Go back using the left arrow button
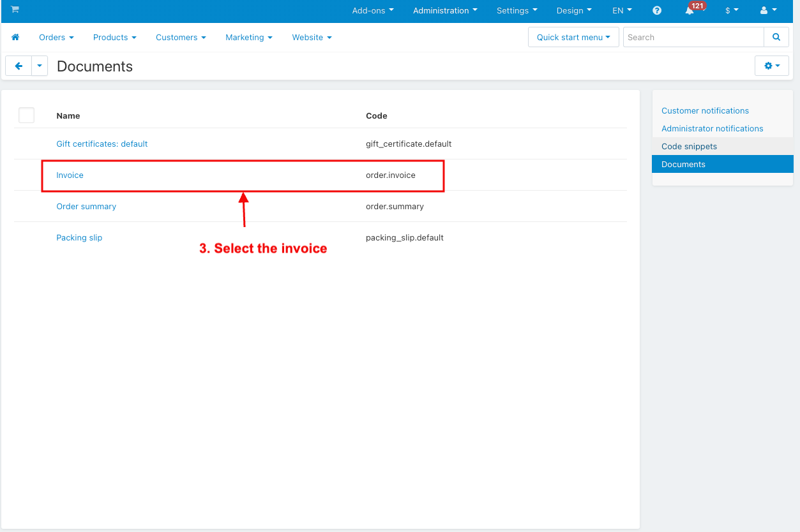Viewport: 800px width, 532px height. pos(19,66)
